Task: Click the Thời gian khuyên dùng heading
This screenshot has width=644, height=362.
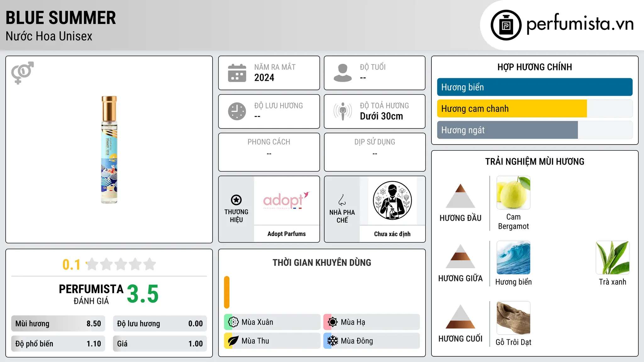Action: point(322,262)
